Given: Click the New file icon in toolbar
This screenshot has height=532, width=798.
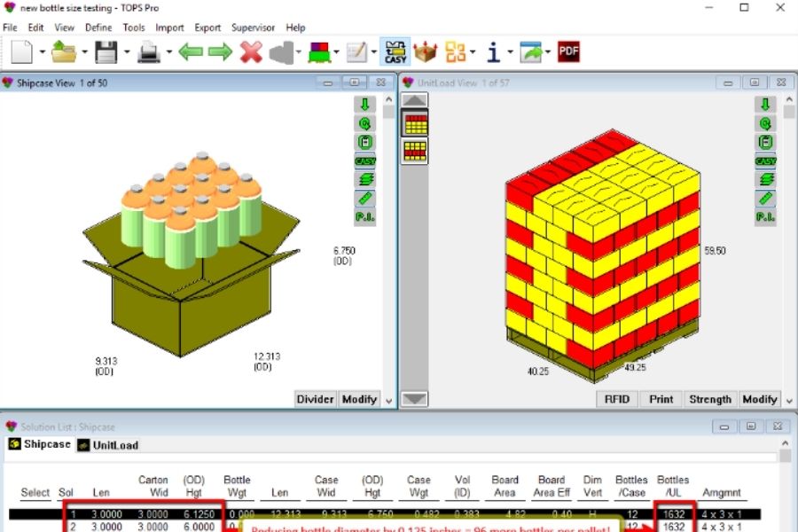Looking at the screenshot, I should pyautogui.click(x=21, y=52).
